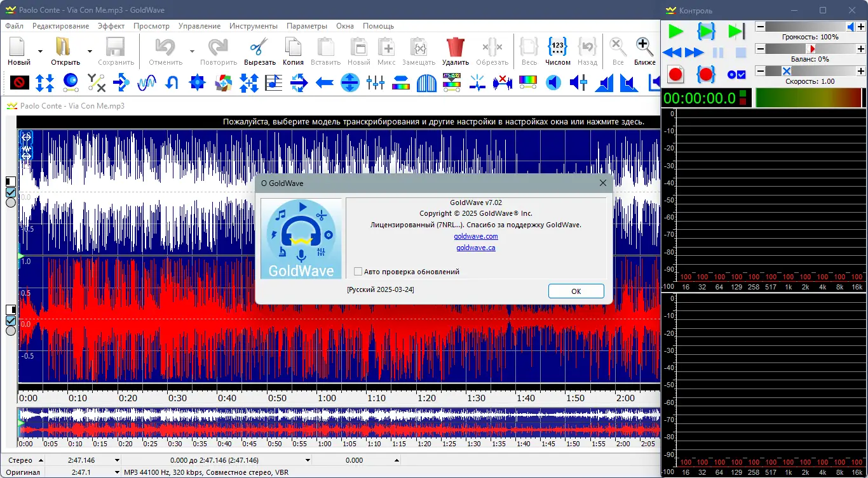Click the equalizer sliders effect icon
The height and width of the screenshot is (478, 868).
[375, 83]
